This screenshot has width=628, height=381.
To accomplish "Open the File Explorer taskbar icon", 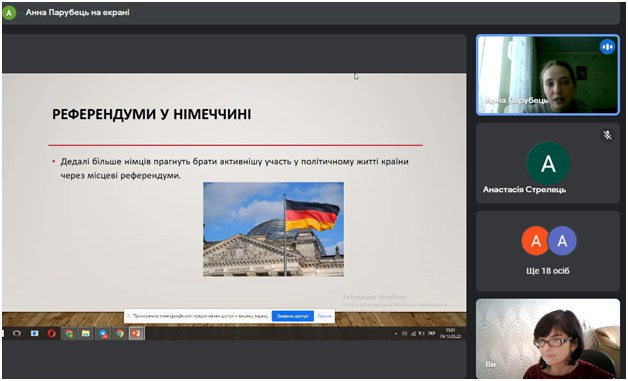I will point(86,333).
